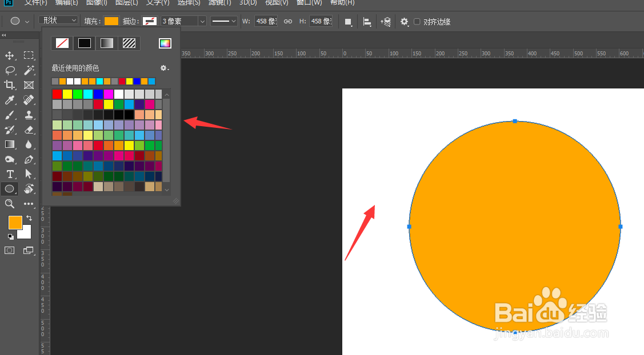Select the Move tool

tap(10, 55)
